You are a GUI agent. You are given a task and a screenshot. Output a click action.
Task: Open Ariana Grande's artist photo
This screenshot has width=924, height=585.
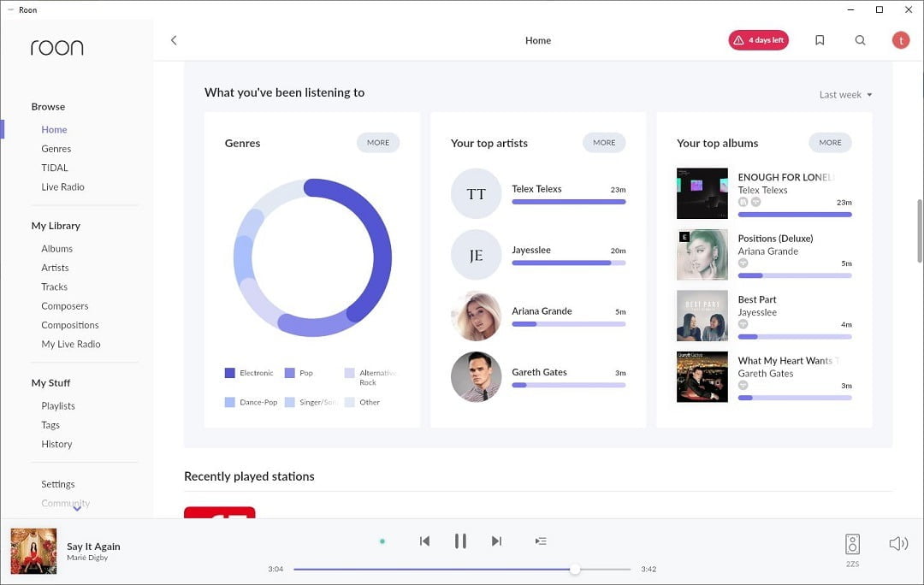477,316
